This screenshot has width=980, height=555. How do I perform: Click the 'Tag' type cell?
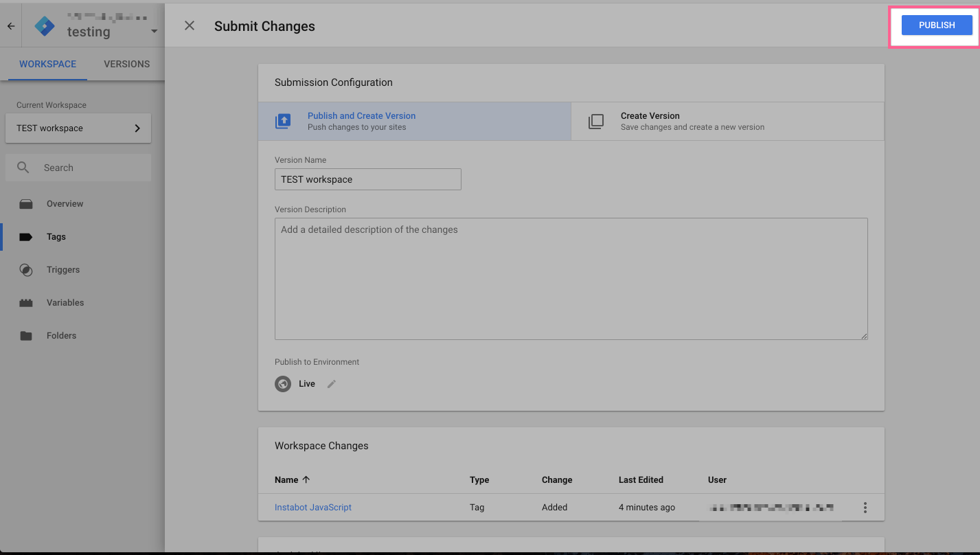tap(477, 508)
